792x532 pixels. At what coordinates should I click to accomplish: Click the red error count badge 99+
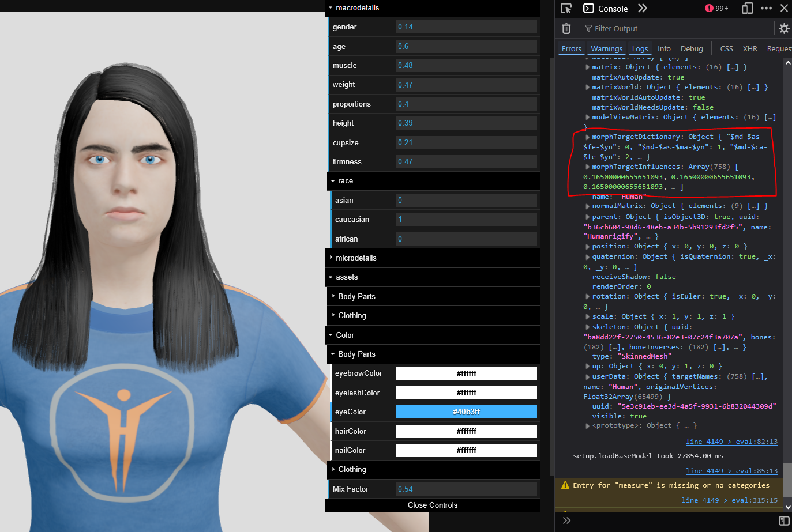click(x=716, y=8)
